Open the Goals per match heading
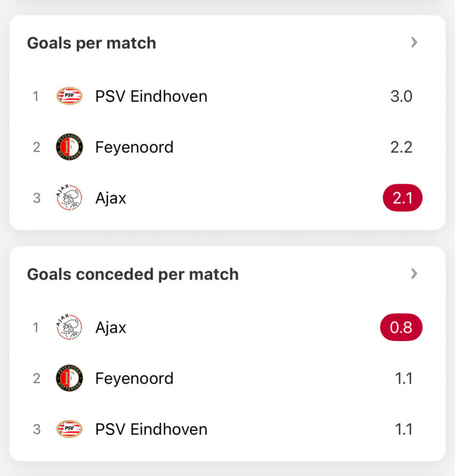 click(x=91, y=43)
